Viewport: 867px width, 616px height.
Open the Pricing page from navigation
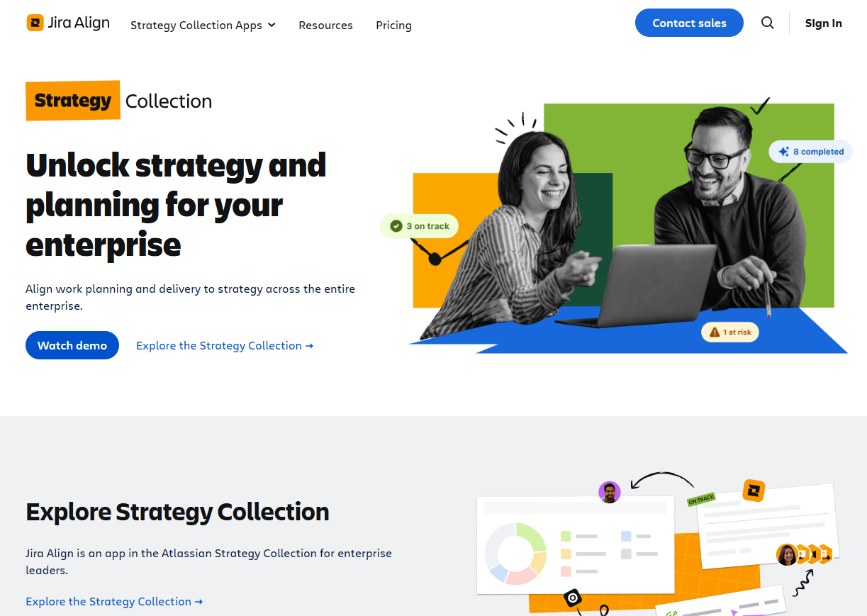point(393,25)
